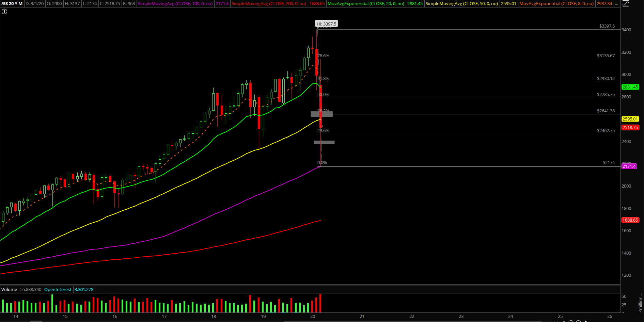
Task: Click the green 2881.45 price axis tag
Action: pos(630,87)
